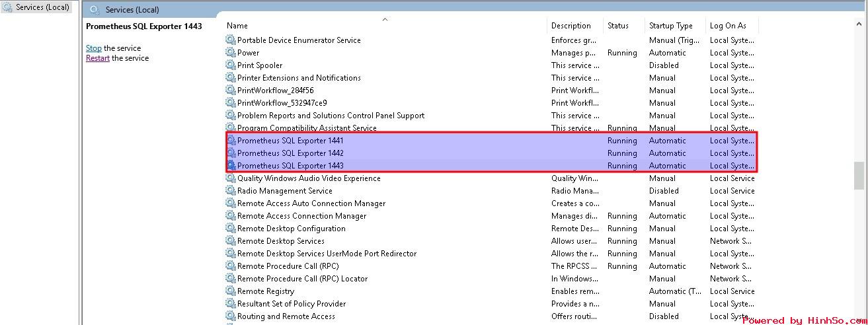The height and width of the screenshot is (325, 868).
Task: Click icon for Remote Access Auto Connection Manager
Action: 230,203
